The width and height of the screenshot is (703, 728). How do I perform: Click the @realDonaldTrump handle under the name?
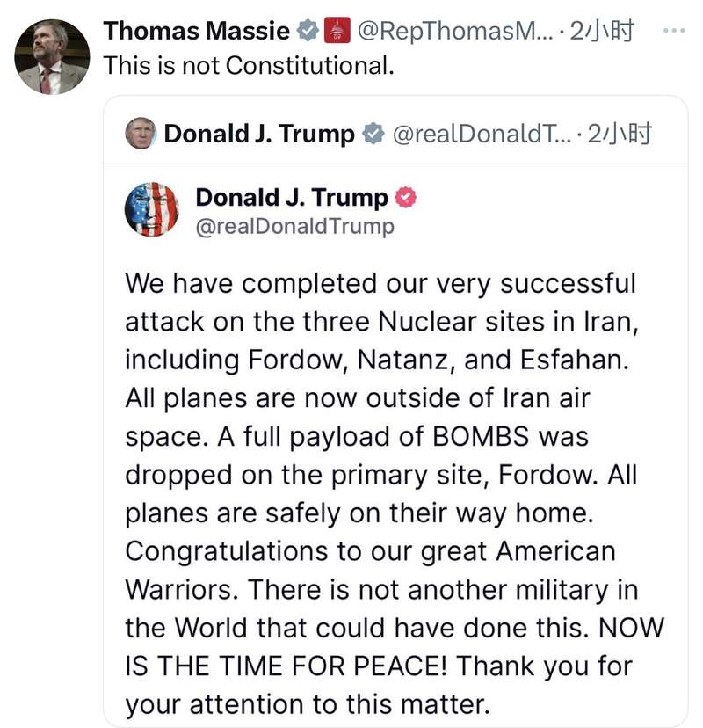pos(294,226)
